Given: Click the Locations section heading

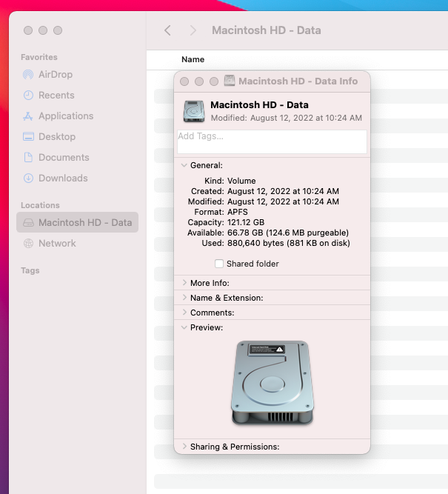Looking at the screenshot, I should tap(40, 205).
